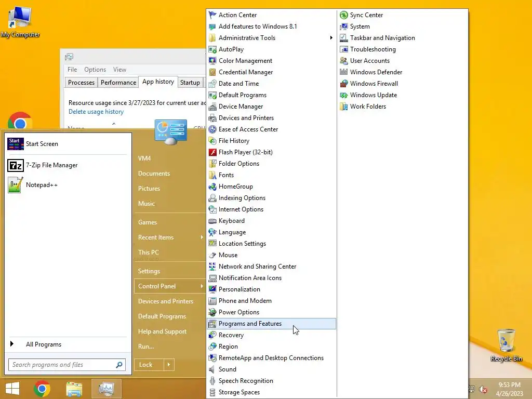The height and width of the screenshot is (399, 532).
Task: Open Help and Support
Action: point(162,331)
